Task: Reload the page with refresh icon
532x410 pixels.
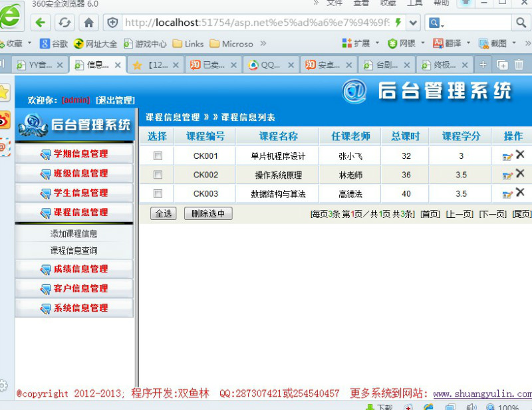Action: pos(65,23)
